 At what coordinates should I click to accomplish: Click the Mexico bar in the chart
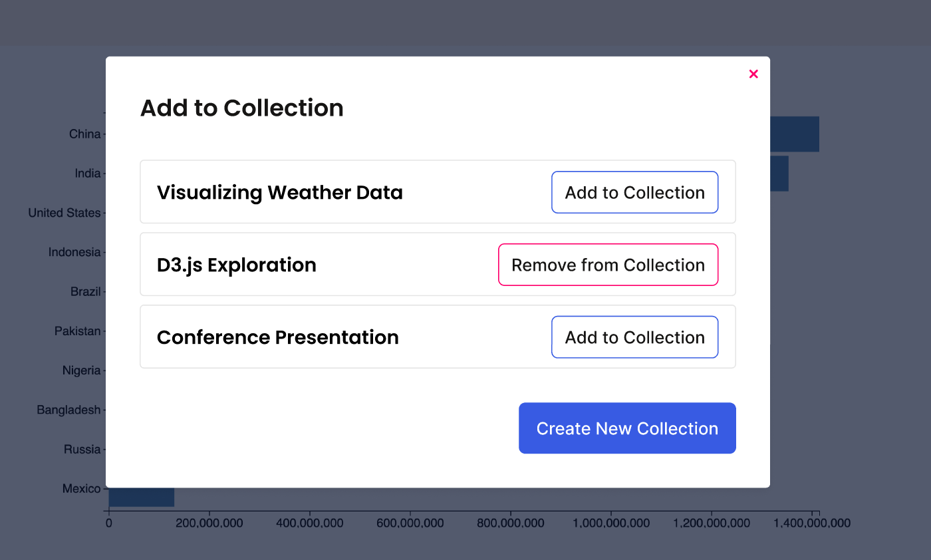click(x=142, y=497)
